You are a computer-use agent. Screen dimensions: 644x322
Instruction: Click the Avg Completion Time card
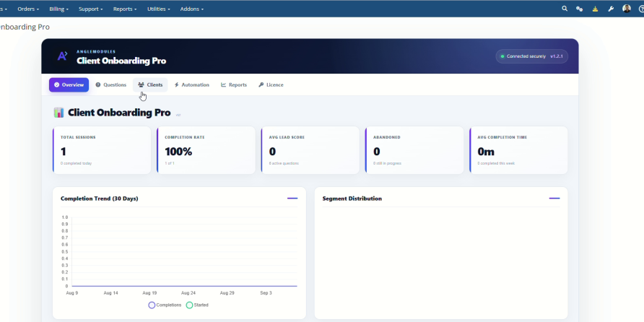point(518,150)
